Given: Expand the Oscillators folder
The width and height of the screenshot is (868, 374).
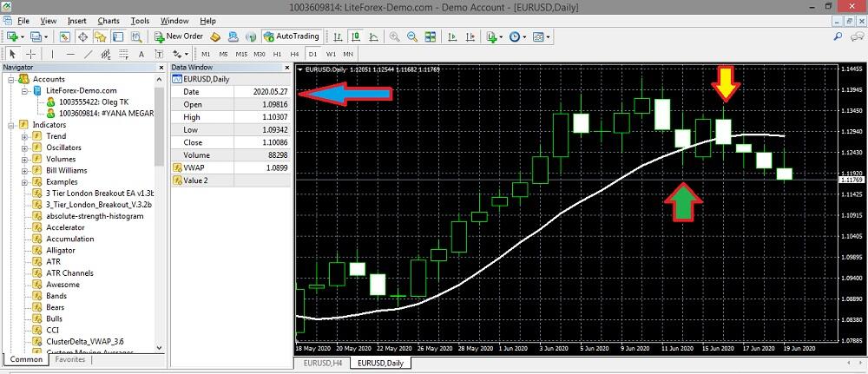Looking at the screenshot, I should click(24, 148).
